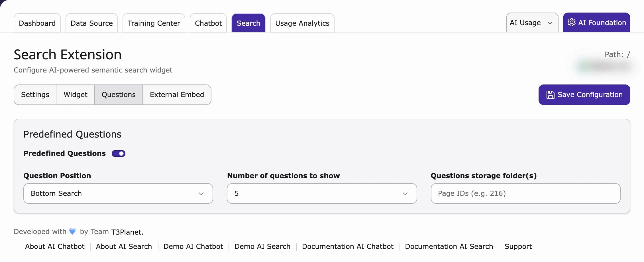The height and width of the screenshot is (262, 644).
Task: Open the Documentation AI Search link
Action: click(x=449, y=246)
